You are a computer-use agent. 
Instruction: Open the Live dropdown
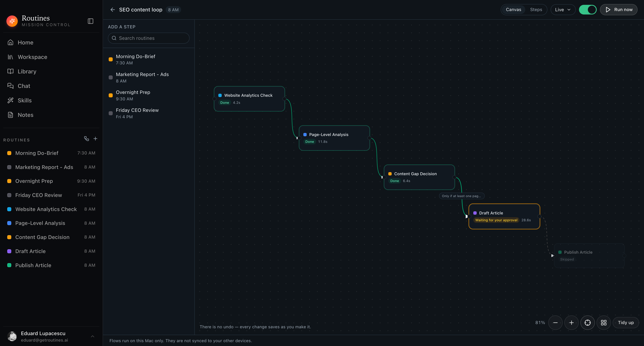(563, 10)
